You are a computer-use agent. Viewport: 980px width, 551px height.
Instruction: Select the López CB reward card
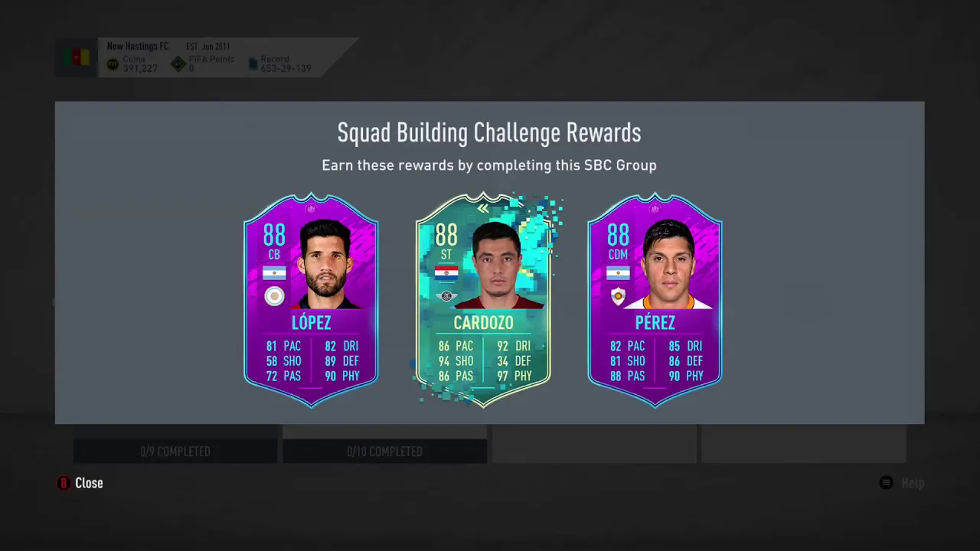[x=311, y=300]
